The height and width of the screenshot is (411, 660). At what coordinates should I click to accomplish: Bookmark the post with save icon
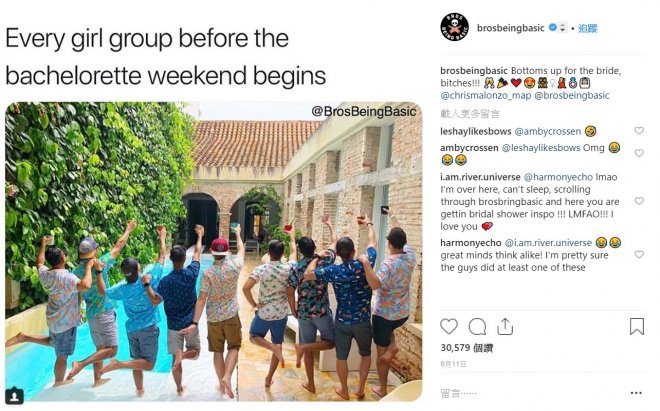[637, 326]
